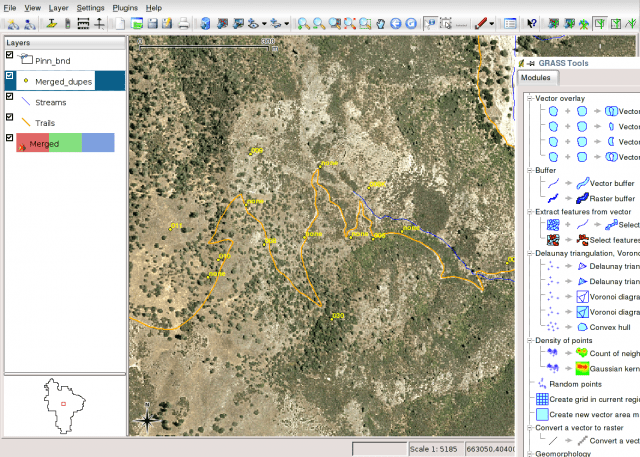640x457 pixels.
Task: Open the Plugins menu
Action: (125, 7)
